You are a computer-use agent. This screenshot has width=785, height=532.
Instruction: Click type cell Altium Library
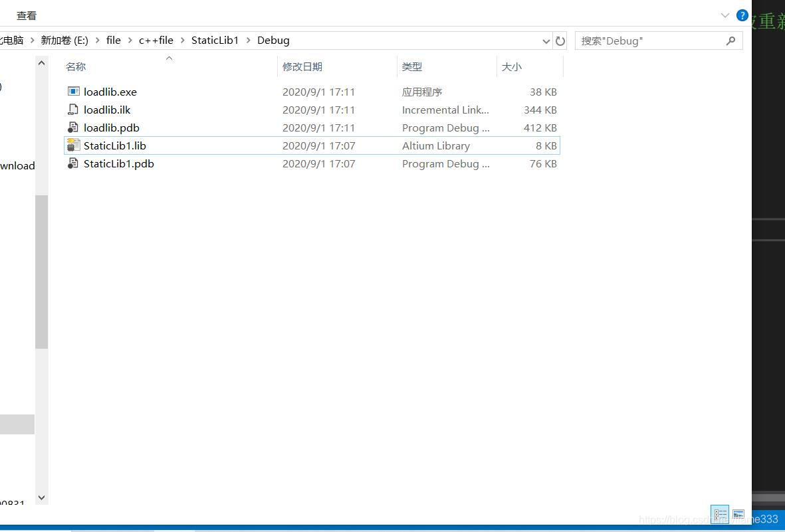click(436, 146)
